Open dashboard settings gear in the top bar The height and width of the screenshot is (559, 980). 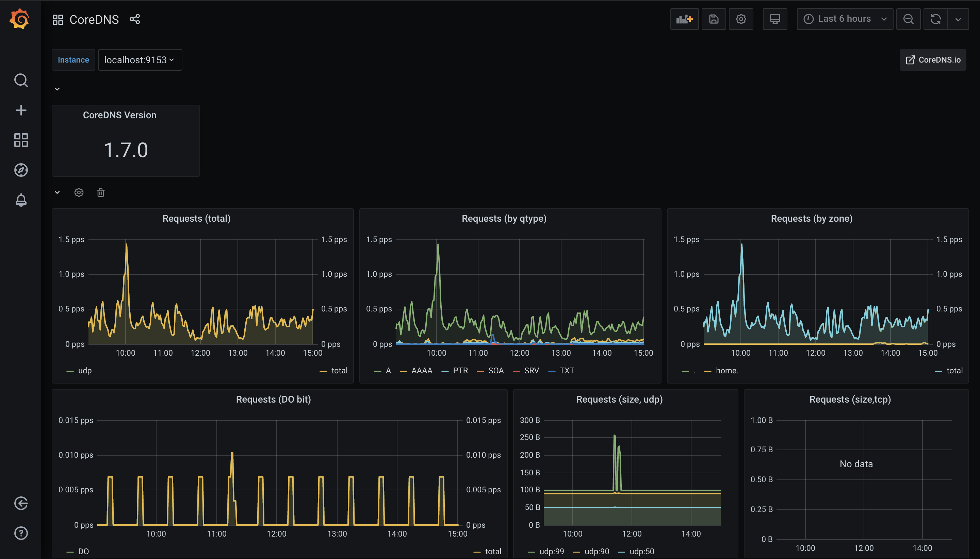[741, 19]
